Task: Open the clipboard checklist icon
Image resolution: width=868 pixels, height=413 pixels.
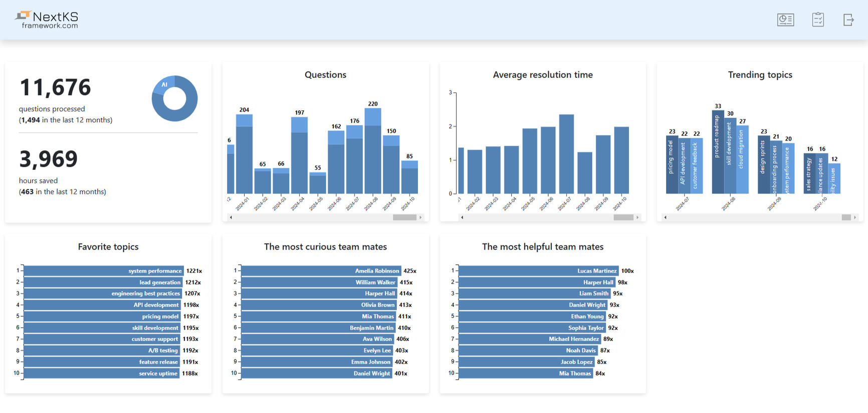Action: coord(818,20)
